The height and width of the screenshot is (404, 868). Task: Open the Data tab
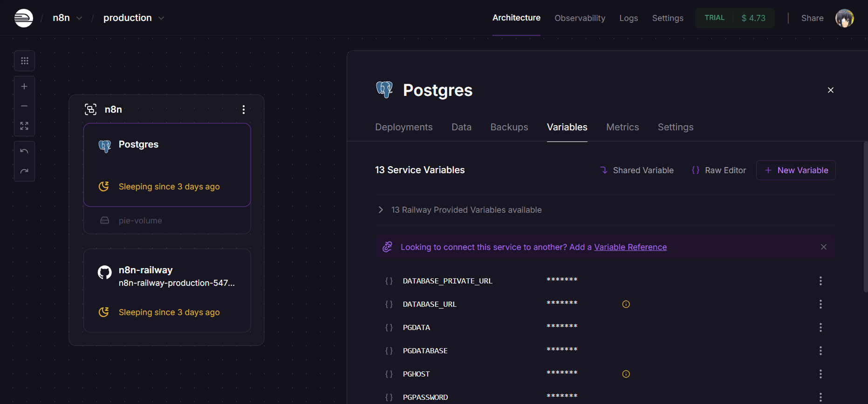[461, 127]
